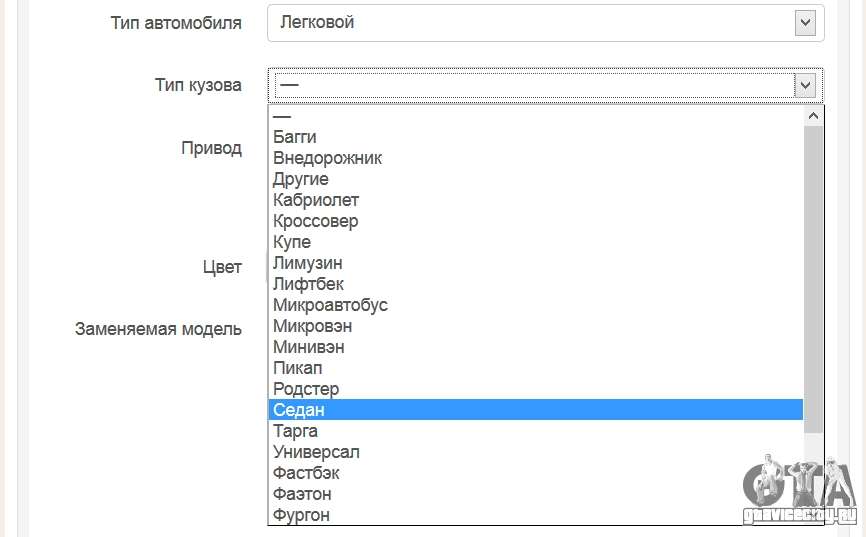Screen dimensions: 866x537
Task: Select Внедорожник body type
Action: coord(535,158)
